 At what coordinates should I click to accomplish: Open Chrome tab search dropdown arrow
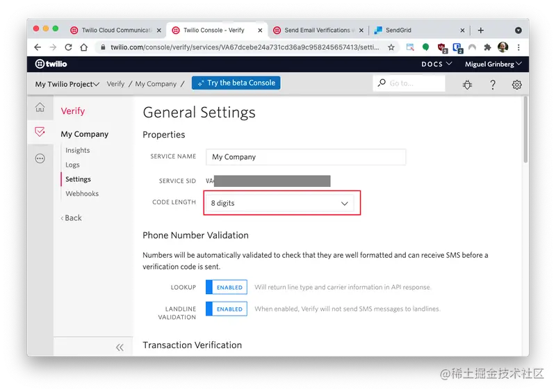coord(518,30)
